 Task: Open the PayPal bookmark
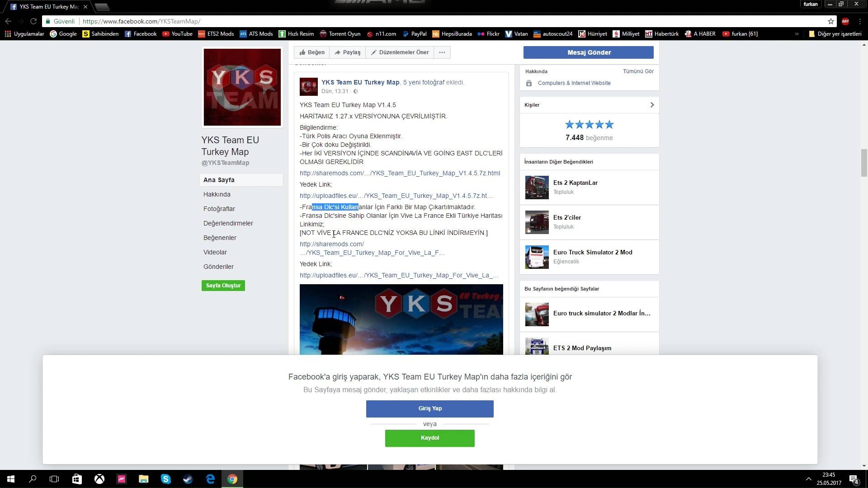tap(414, 34)
